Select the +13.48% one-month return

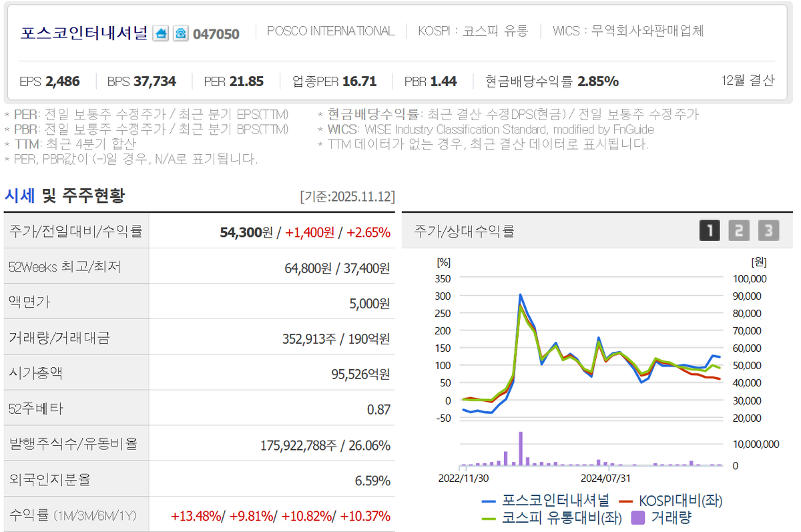pos(196,515)
